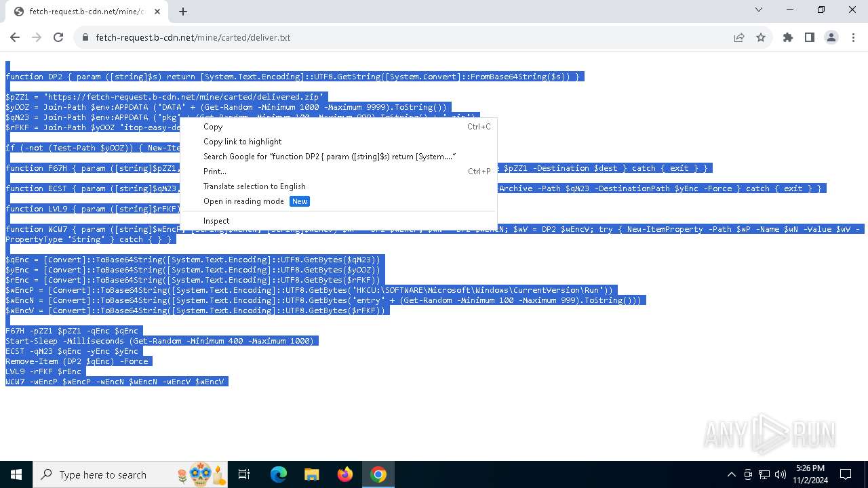Share this page icon
Screen dimensions: 868x488
pos(739,37)
